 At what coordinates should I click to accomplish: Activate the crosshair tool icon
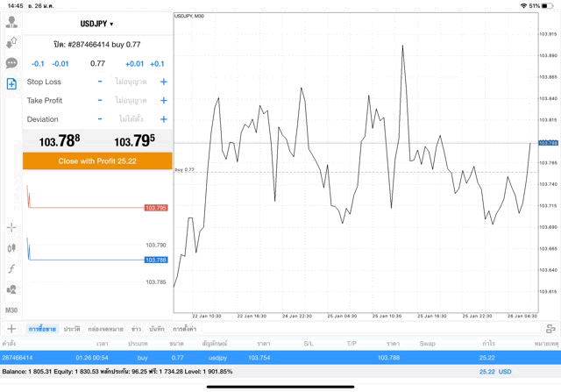pyautogui.click(x=11, y=227)
